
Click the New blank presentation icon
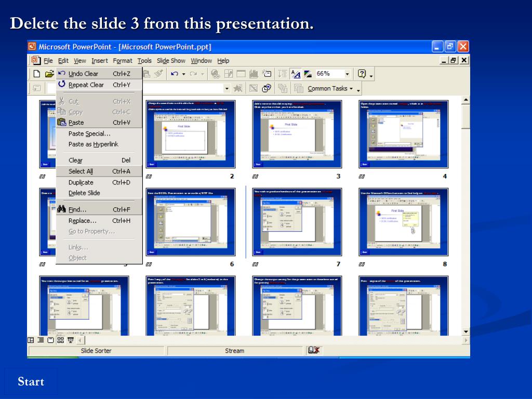(37, 74)
